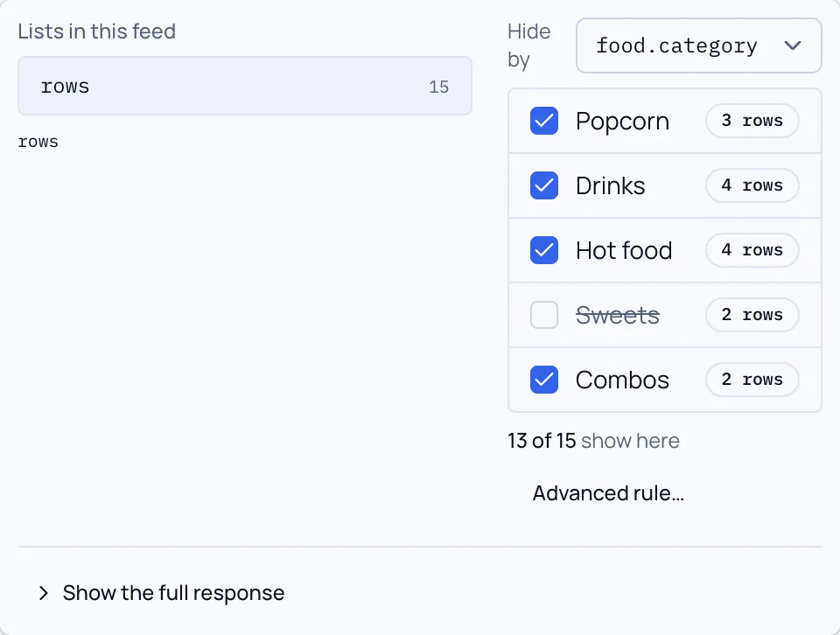
Task: Click the Combos 2 rows badge
Action: 752,380
